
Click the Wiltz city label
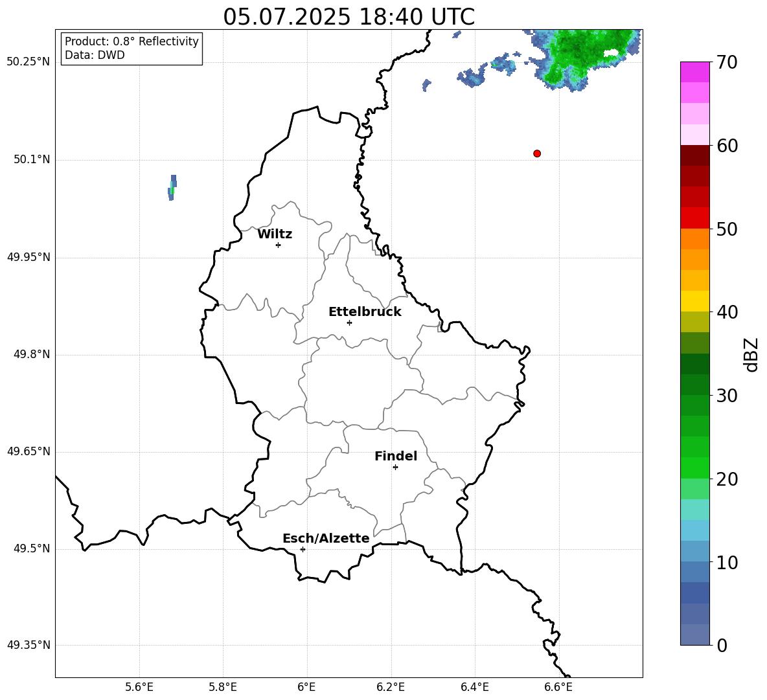pyautogui.click(x=275, y=234)
